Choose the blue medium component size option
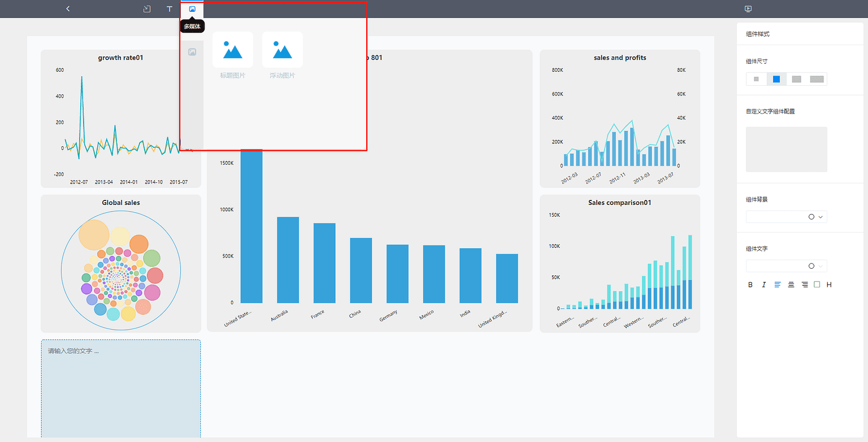 [776, 79]
